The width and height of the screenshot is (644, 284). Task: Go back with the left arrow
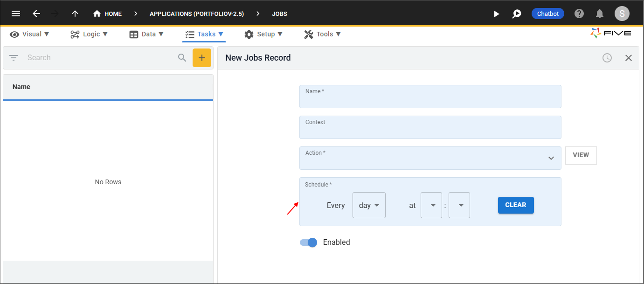coord(36,14)
